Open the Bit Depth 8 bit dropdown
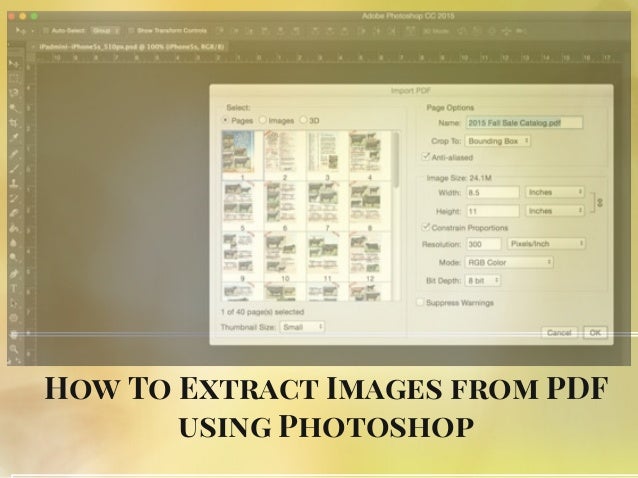This screenshot has width=638, height=478. [483, 281]
